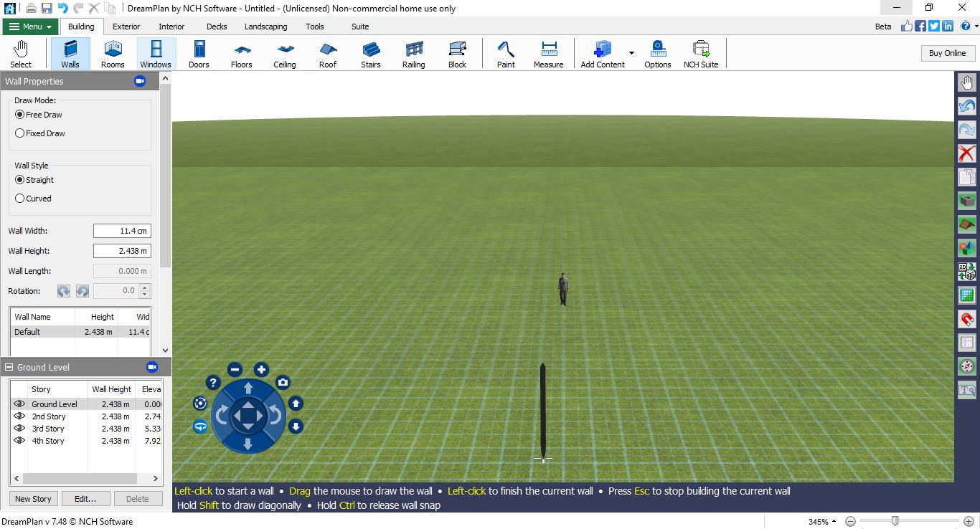Open the Decks tab
Screen dimensions: 980x529
[217, 27]
